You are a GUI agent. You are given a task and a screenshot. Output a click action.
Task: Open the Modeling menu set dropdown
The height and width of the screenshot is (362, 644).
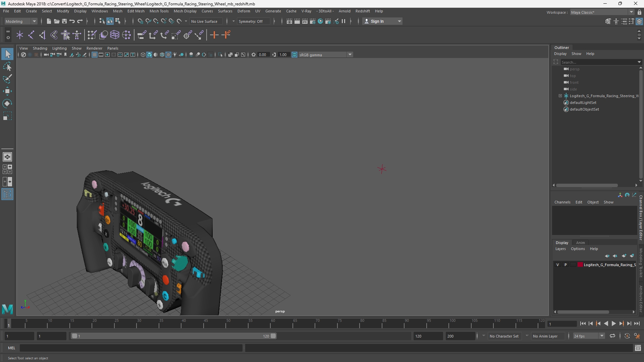coord(21,21)
